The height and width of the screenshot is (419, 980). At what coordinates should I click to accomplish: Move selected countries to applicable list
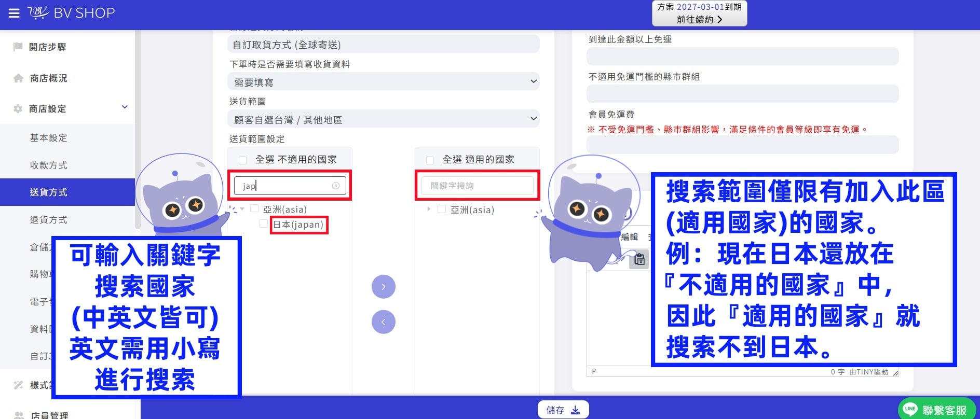[384, 287]
